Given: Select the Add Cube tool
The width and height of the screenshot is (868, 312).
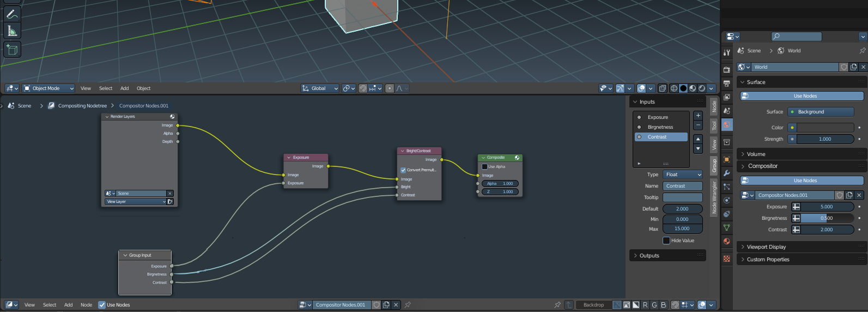Looking at the screenshot, I should (12, 50).
